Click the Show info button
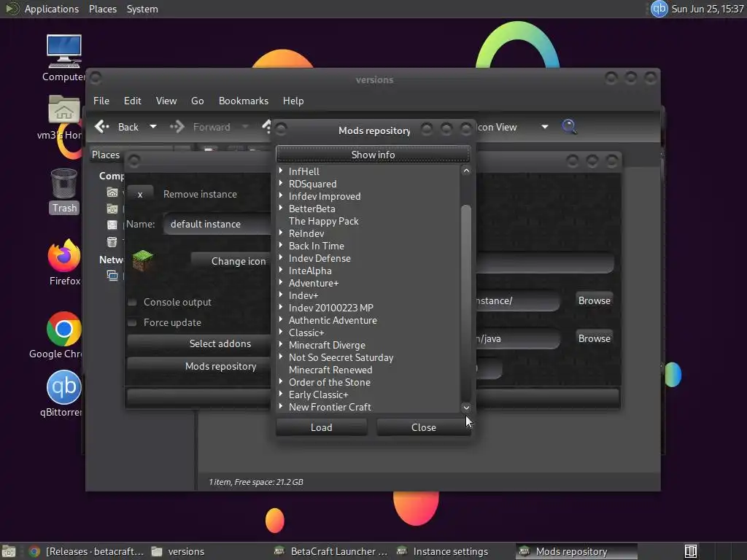The width and height of the screenshot is (747, 560). (373, 155)
